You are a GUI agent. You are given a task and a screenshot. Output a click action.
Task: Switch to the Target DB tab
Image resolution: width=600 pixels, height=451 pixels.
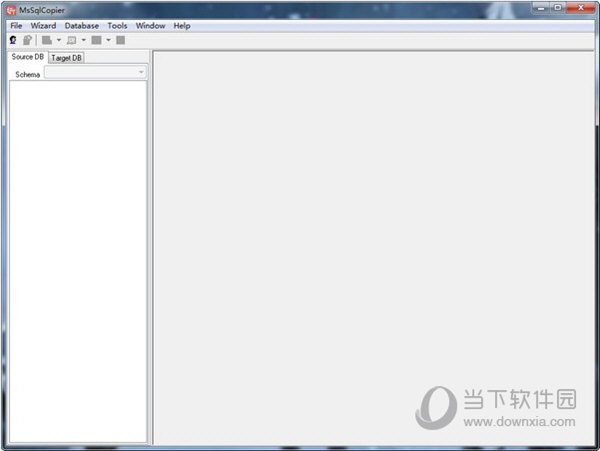point(67,58)
